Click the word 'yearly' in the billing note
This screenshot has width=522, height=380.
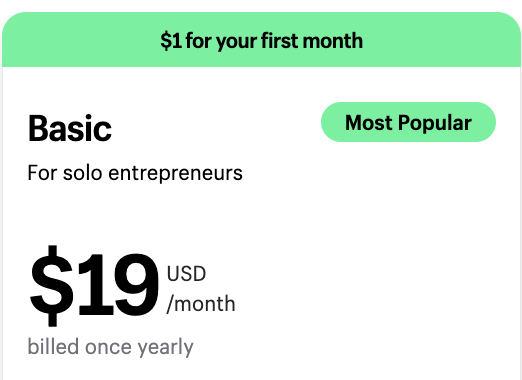166,348
